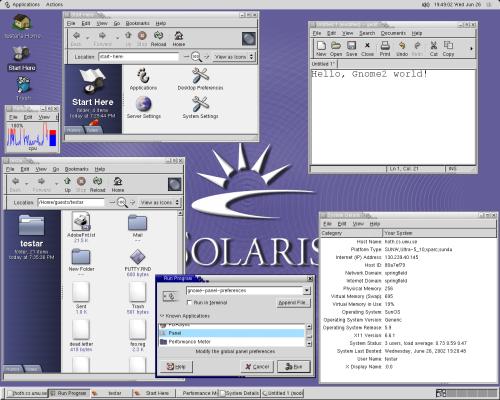Select Panel in the Known Applications list
Screen dimensions: 500x400
click(x=232, y=333)
